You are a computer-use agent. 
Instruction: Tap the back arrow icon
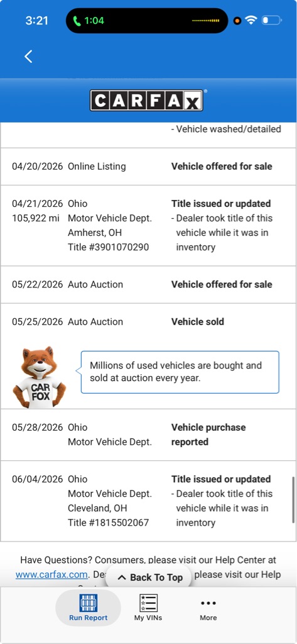click(28, 56)
